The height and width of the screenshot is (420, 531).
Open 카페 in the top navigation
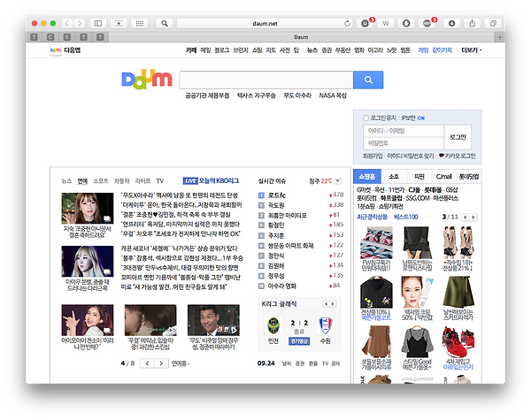point(191,50)
